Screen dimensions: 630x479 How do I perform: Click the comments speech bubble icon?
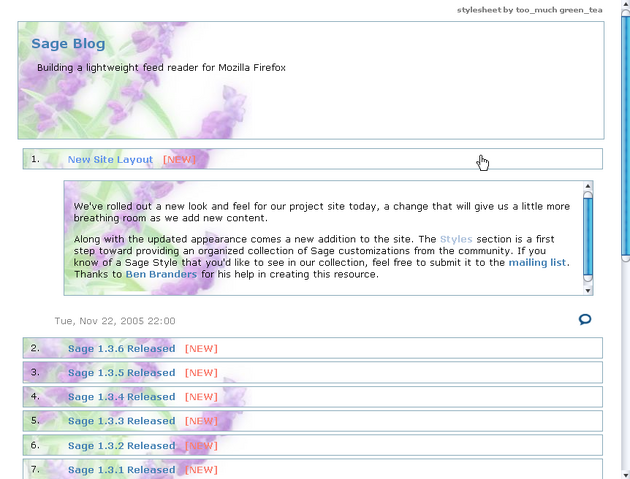click(585, 319)
